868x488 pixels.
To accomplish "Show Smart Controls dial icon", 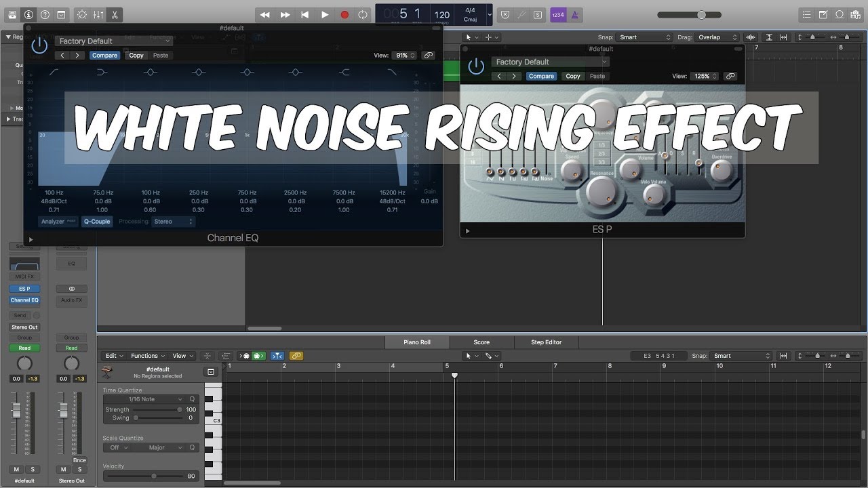I will (x=82, y=14).
